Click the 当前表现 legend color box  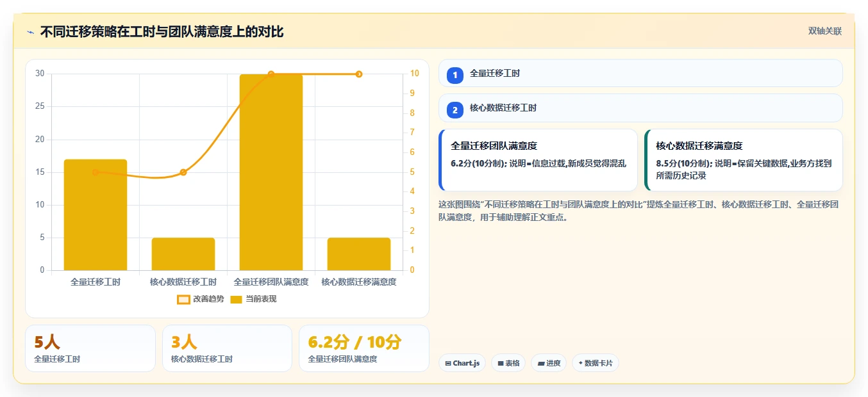tap(237, 299)
